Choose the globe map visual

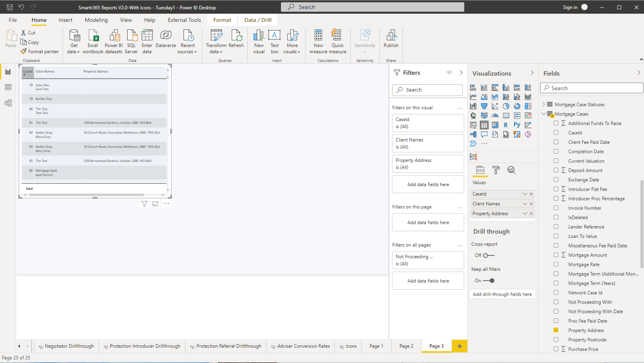pos(473,116)
